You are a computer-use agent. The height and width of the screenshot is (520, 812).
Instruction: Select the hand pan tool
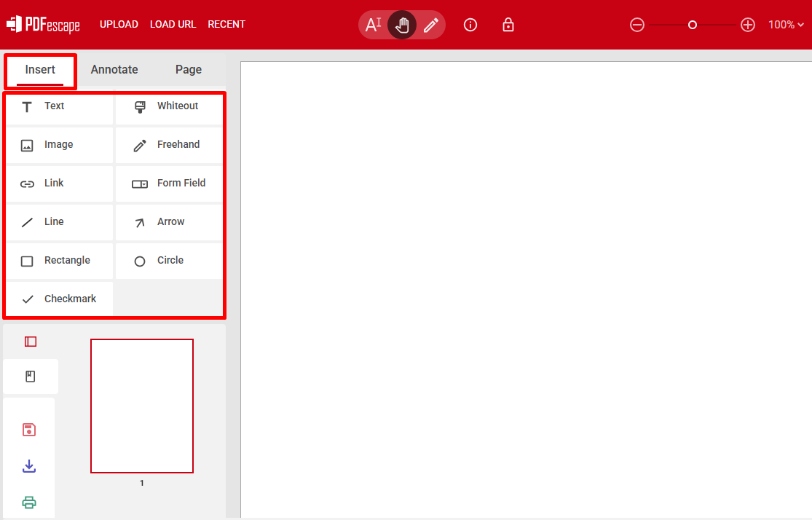(402, 25)
